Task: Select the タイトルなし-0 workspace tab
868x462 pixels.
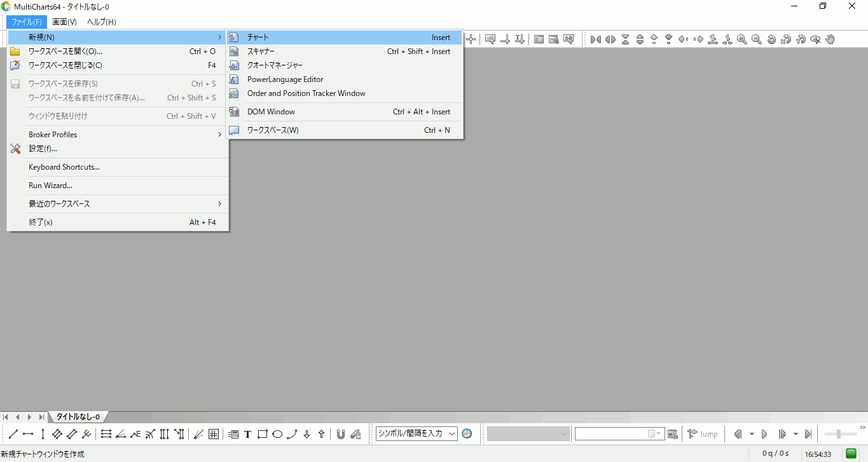Action: [78, 417]
